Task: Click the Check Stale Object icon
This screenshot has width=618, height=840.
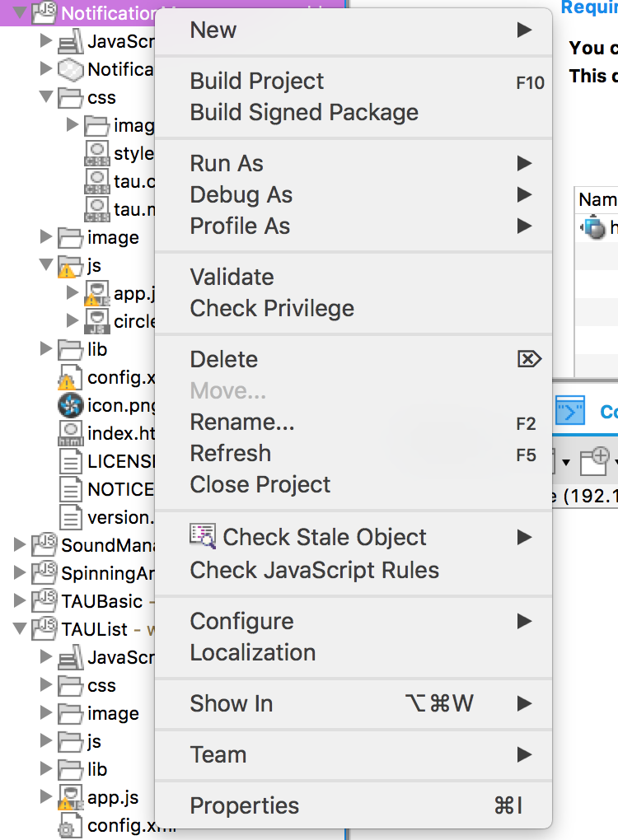Action: (203, 536)
